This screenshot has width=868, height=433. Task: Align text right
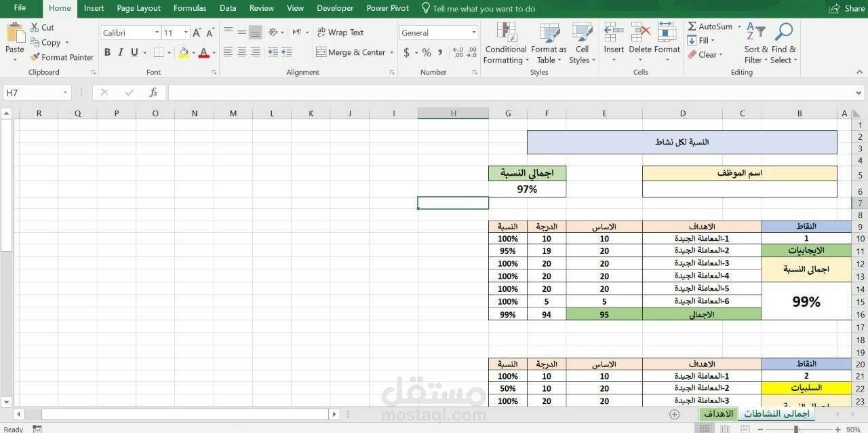(x=256, y=52)
